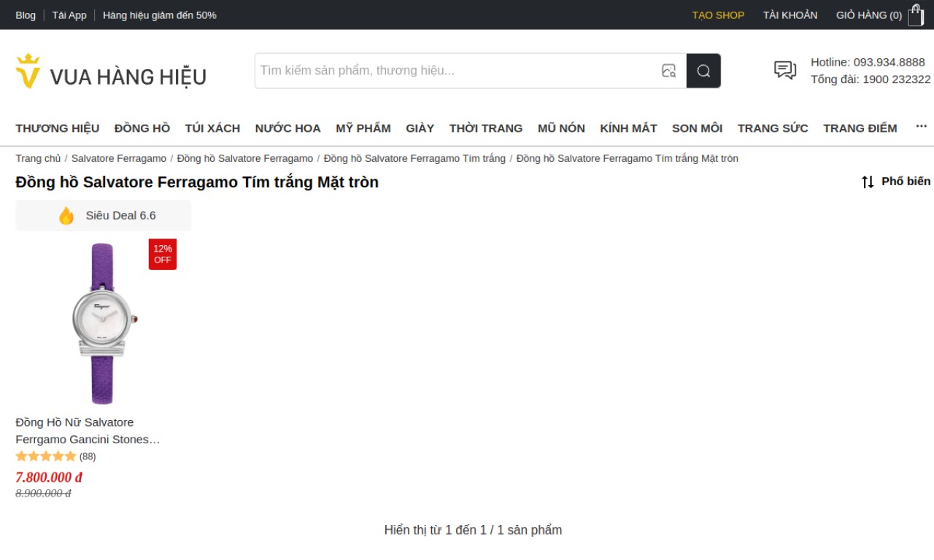Open the Phổ biến sort dropdown
This screenshot has width=934, height=560.
point(906,182)
